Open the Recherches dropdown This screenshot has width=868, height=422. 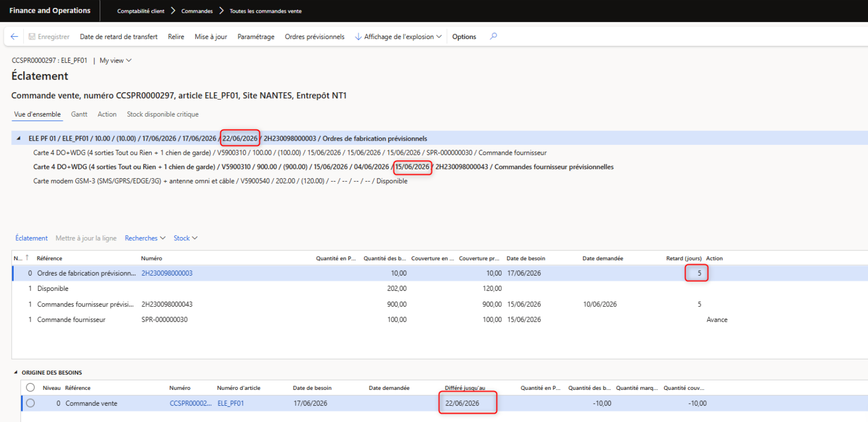pyautogui.click(x=145, y=238)
